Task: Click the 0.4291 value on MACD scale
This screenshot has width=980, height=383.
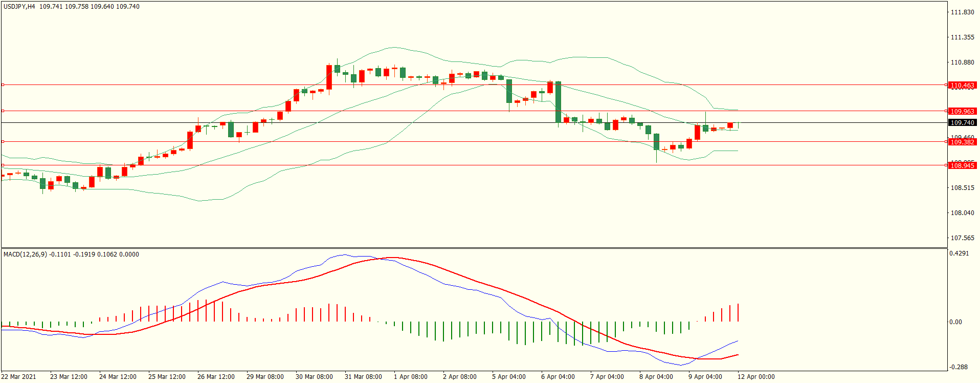Action: pyautogui.click(x=959, y=253)
